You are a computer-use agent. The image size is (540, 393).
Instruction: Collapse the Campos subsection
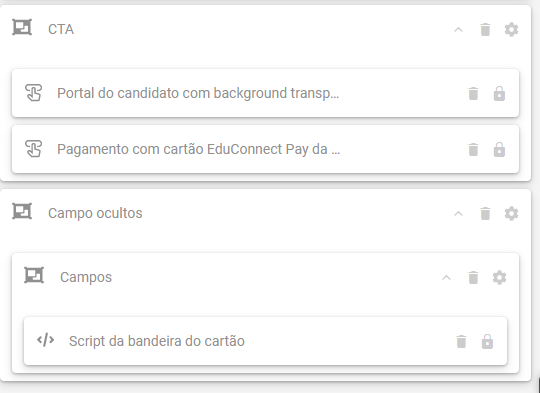(x=446, y=278)
